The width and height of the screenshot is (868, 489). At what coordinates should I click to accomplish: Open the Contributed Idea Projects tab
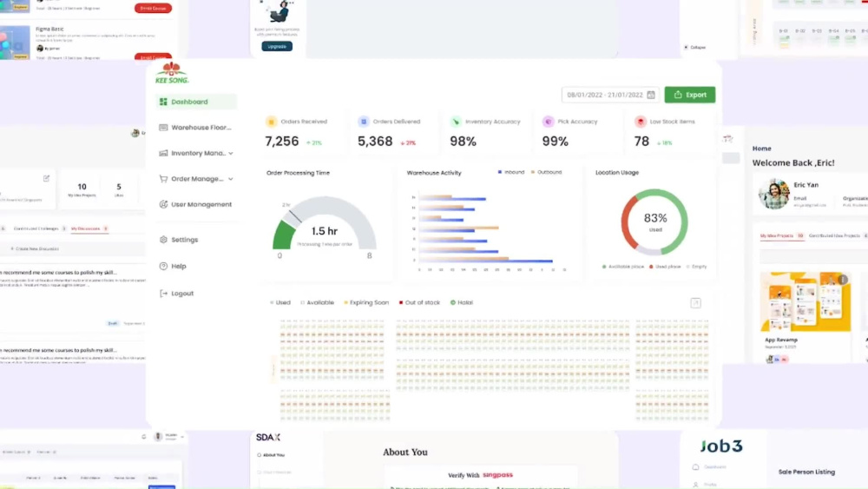838,236
